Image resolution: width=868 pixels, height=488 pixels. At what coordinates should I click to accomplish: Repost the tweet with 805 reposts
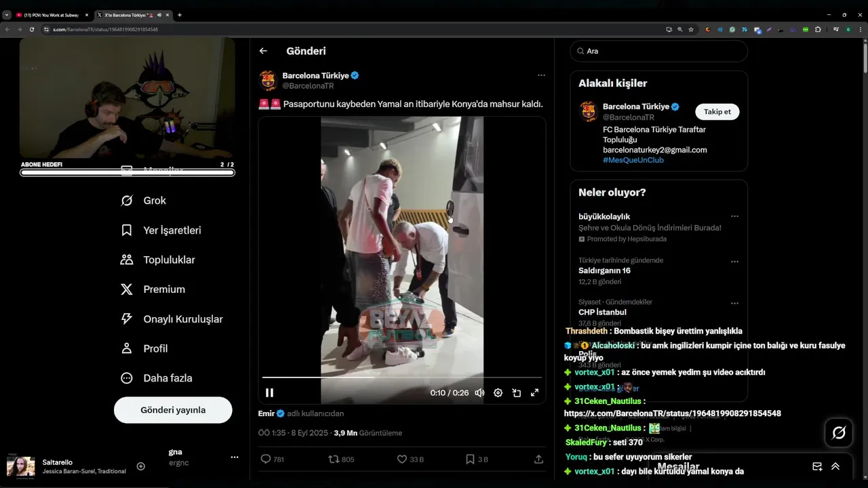(341, 459)
